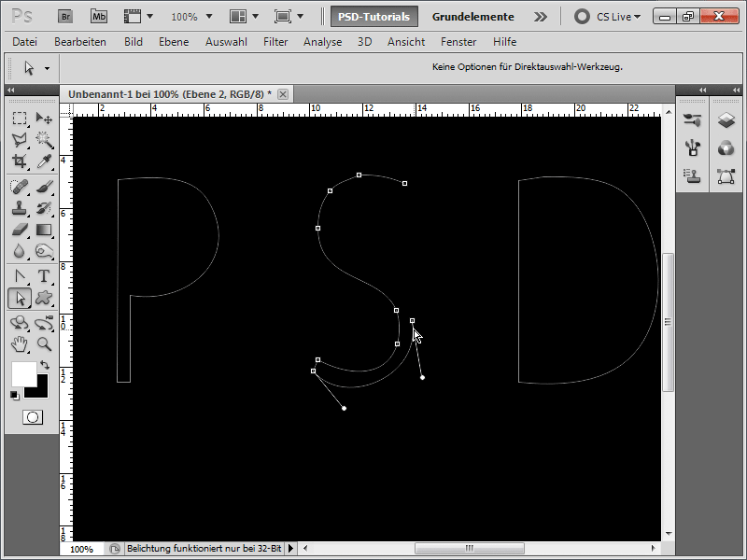Close the Unbenannt-1 document tab
Screen dimensions: 747x560
[283, 94]
